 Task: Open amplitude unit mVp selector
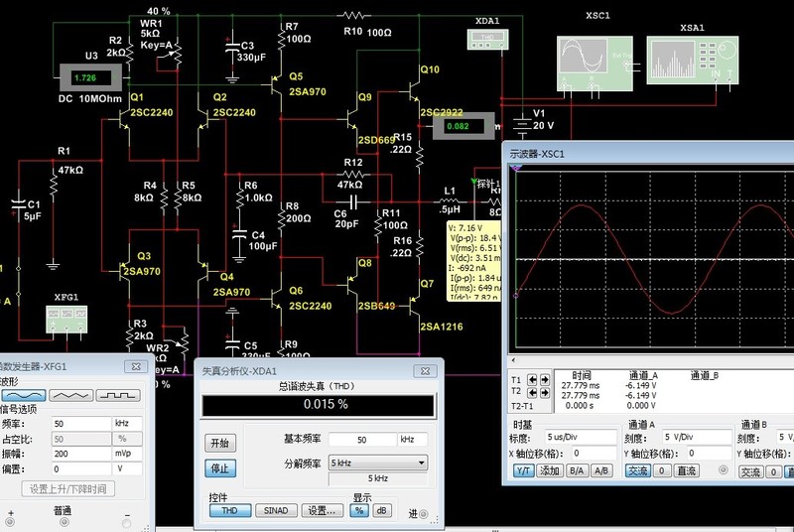(x=126, y=453)
